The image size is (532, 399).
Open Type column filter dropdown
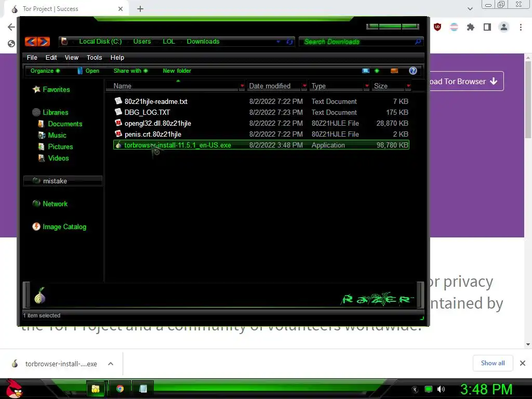[367, 86]
